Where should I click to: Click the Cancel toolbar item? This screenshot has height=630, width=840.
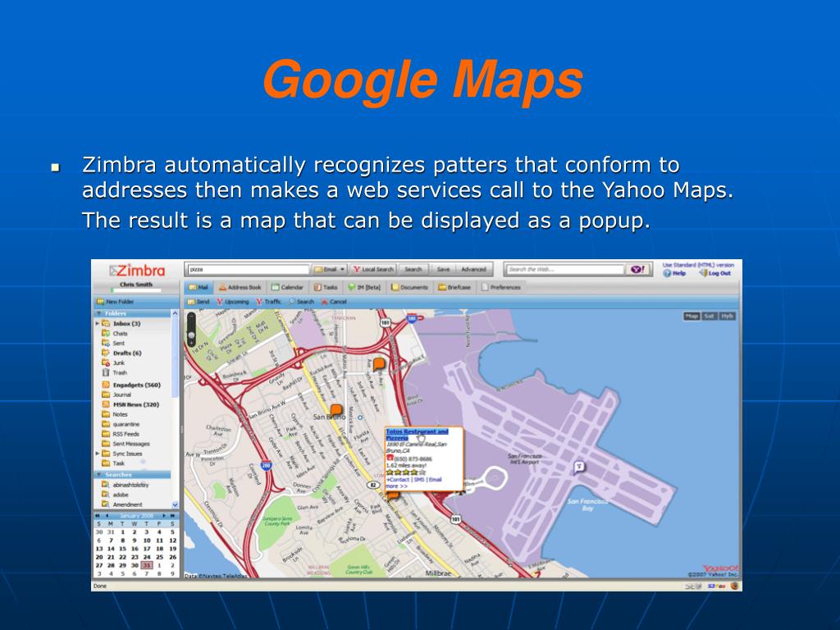(x=334, y=302)
